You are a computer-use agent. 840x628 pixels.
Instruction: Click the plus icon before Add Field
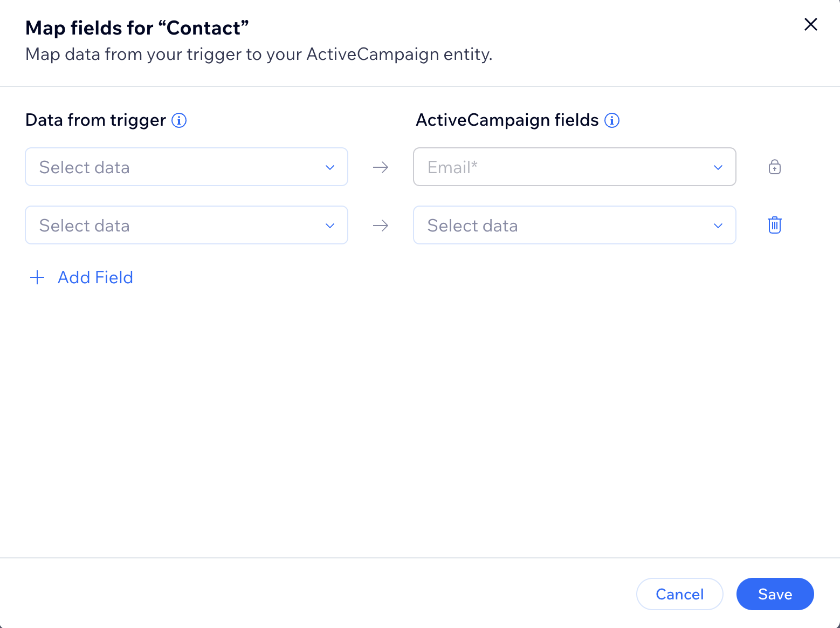click(37, 278)
